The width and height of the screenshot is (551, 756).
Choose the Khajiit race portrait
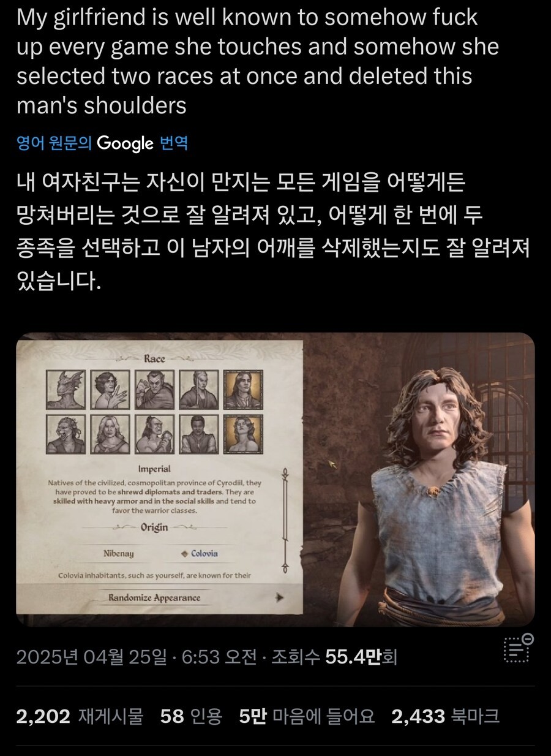tap(66, 434)
